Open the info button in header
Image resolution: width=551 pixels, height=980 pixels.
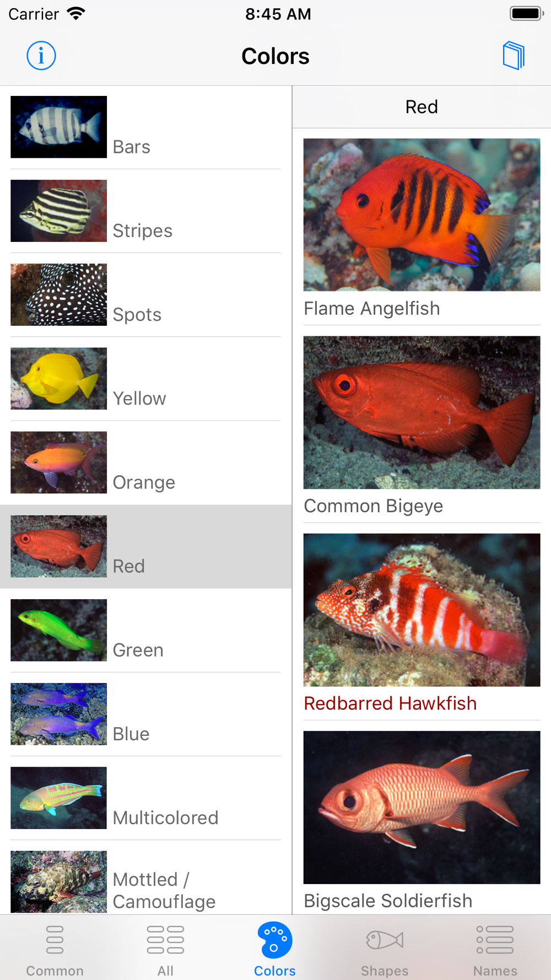coord(41,56)
